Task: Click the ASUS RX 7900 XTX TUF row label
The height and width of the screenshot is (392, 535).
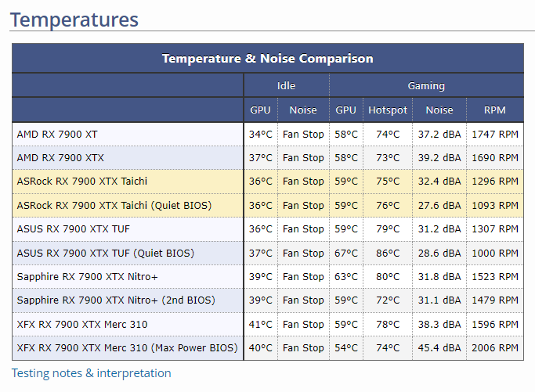Action: point(74,229)
